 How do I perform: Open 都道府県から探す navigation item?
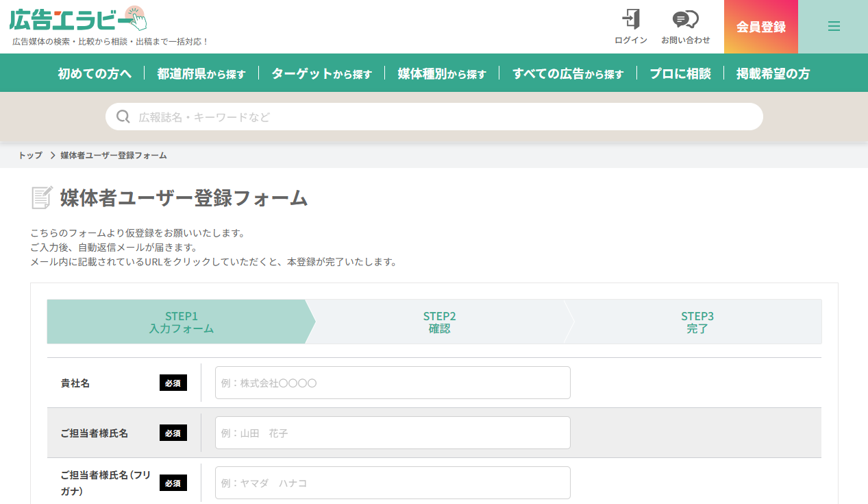pos(201,73)
